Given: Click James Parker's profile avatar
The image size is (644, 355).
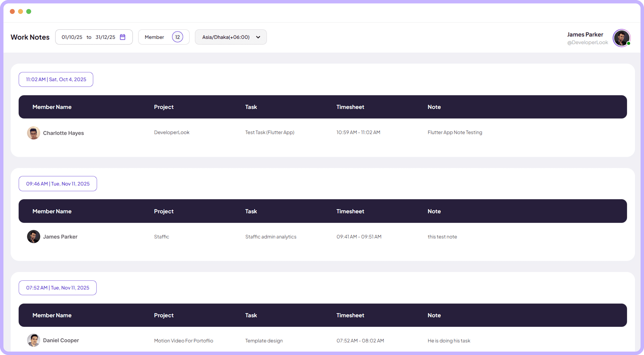Looking at the screenshot, I should point(622,38).
